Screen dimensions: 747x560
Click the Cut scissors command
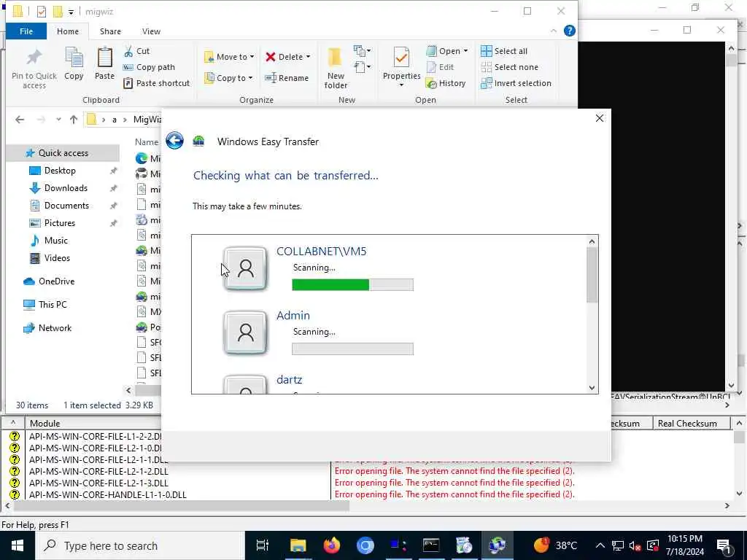click(x=136, y=51)
